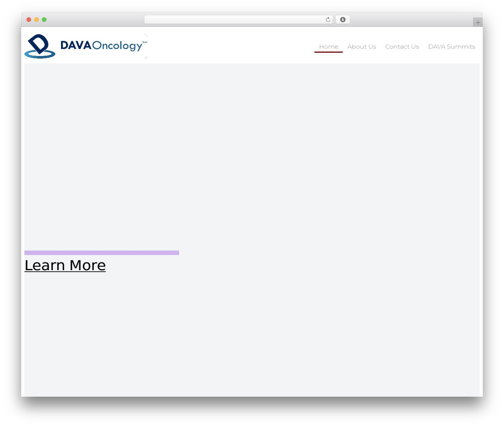
Task: Open the downloads arrow icon
Action: pos(343,20)
